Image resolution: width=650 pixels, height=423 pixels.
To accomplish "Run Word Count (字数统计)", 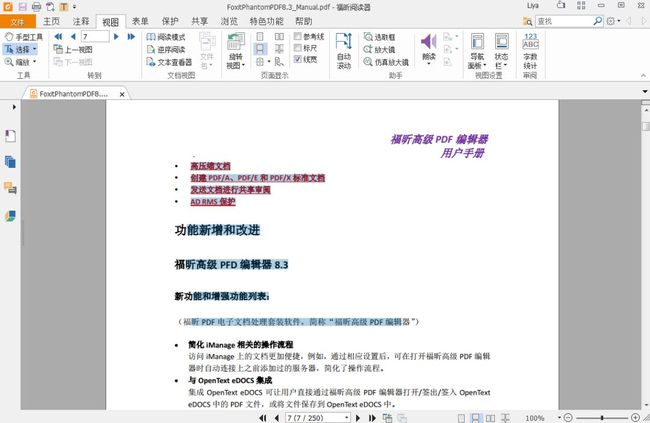I will (530, 51).
